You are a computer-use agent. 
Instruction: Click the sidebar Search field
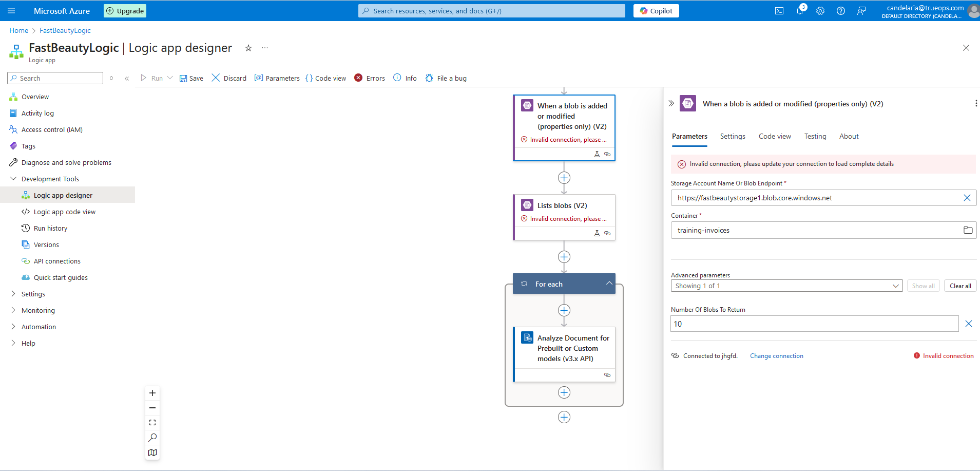tap(55, 78)
